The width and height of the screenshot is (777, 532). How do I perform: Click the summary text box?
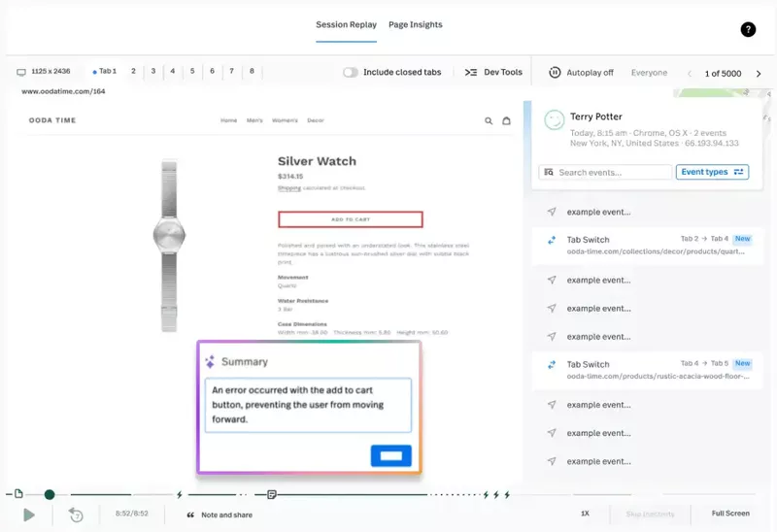pyautogui.click(x=308, y=405)
